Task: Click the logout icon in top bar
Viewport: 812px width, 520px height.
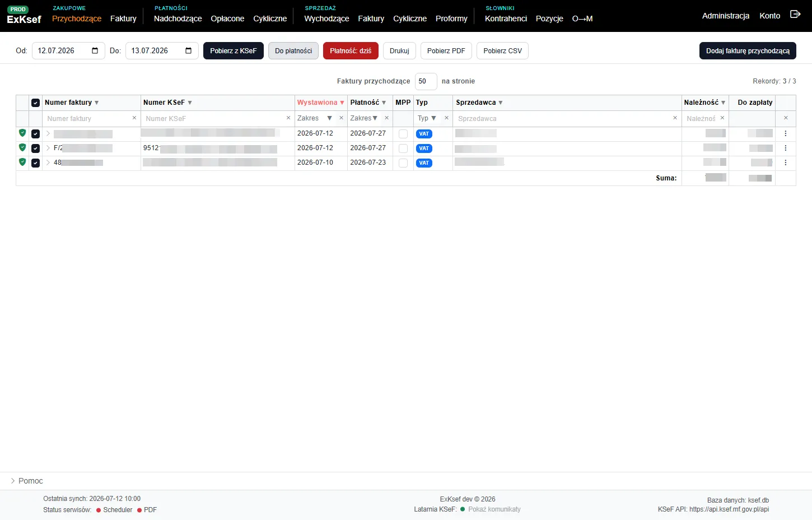Action: 795,14
